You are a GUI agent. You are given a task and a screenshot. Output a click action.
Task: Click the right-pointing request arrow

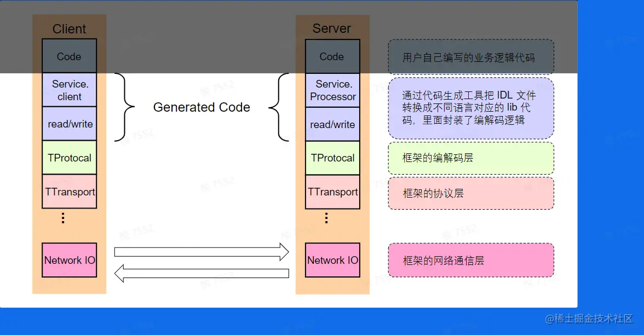201,252
